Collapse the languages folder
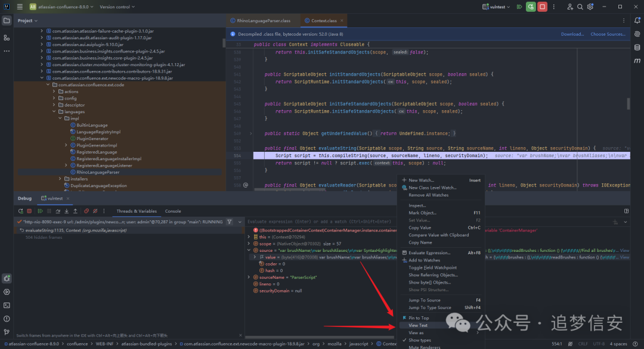The height and width of the screenshot is (349, 644). point(54,111)
